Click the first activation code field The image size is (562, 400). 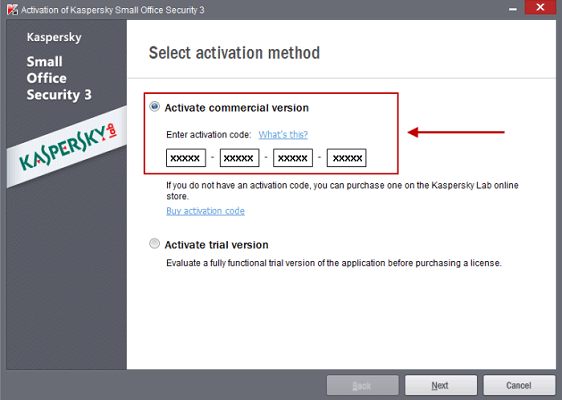click(x=186, y=158)
